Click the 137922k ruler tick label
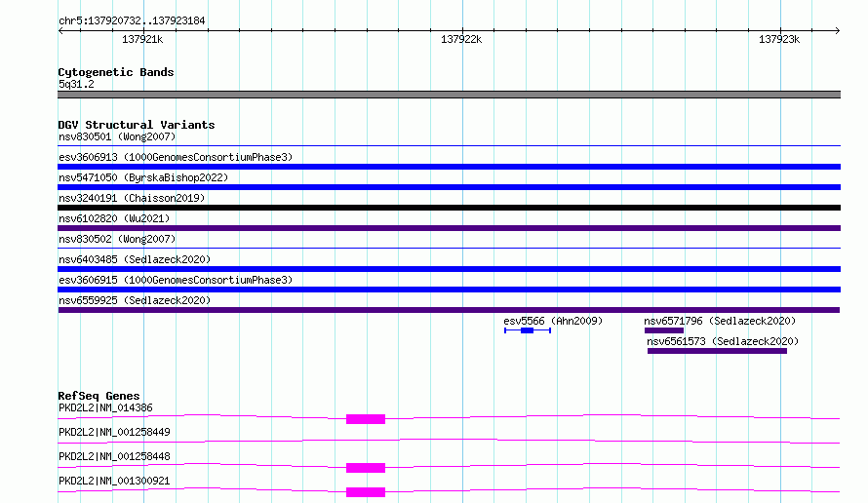 (x=461, y=39)
